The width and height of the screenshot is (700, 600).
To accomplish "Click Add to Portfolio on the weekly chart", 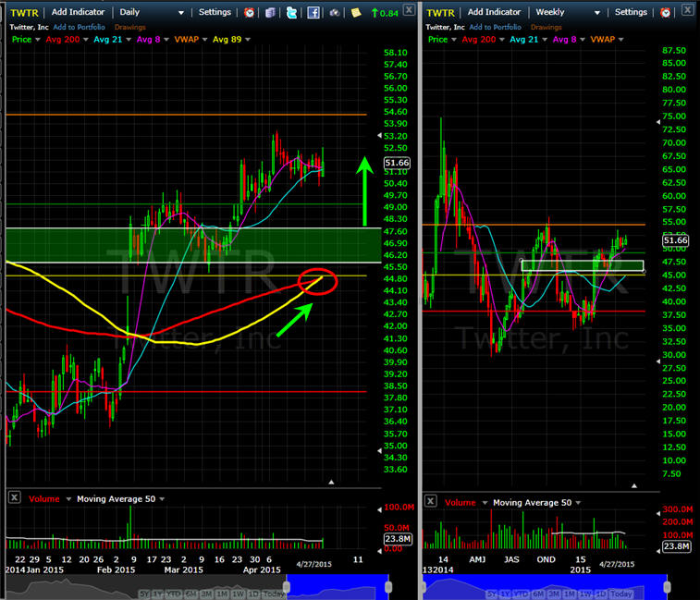I will point(495,27).
